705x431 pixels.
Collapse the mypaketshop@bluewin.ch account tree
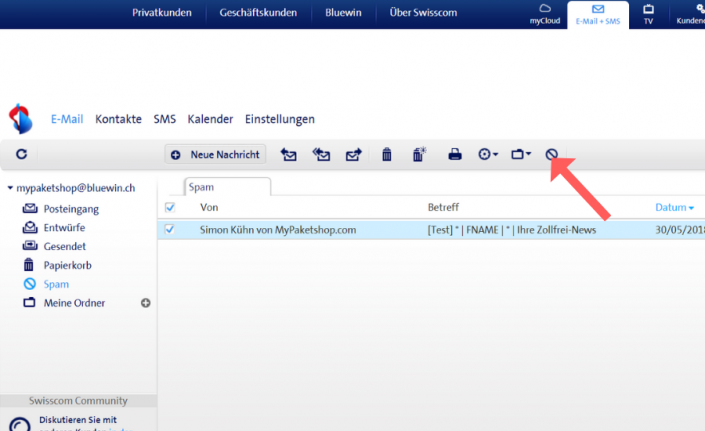point(10,188)
